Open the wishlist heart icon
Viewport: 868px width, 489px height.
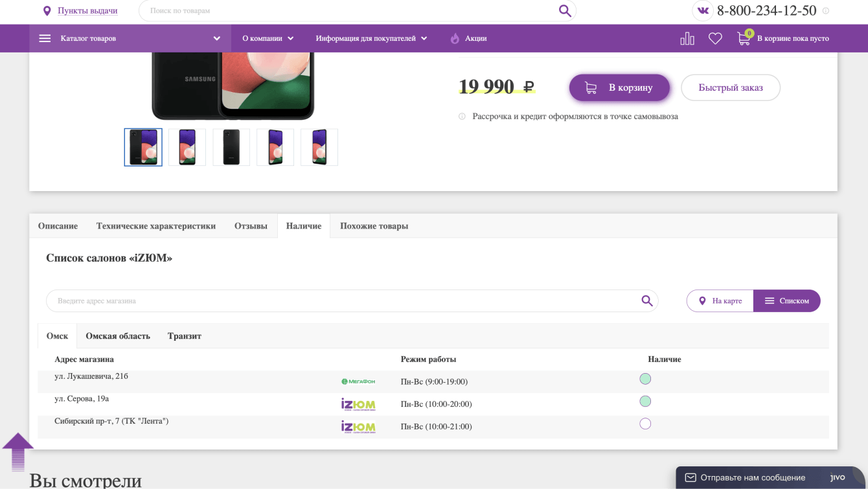(x=715, y=39)
